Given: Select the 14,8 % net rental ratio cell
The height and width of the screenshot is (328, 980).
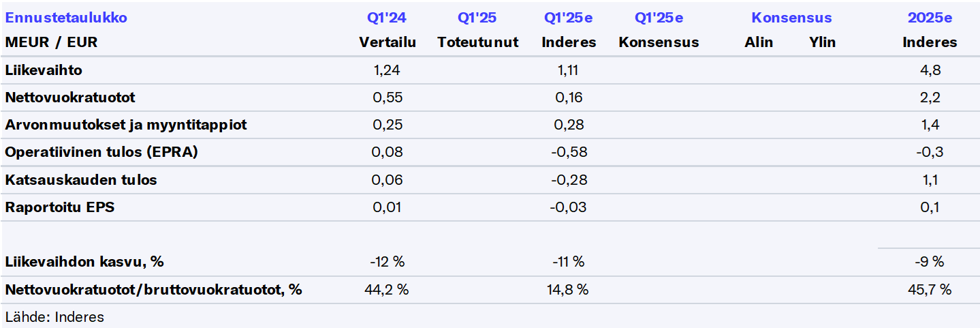Looking at the screenshot, I should (569, 290).
